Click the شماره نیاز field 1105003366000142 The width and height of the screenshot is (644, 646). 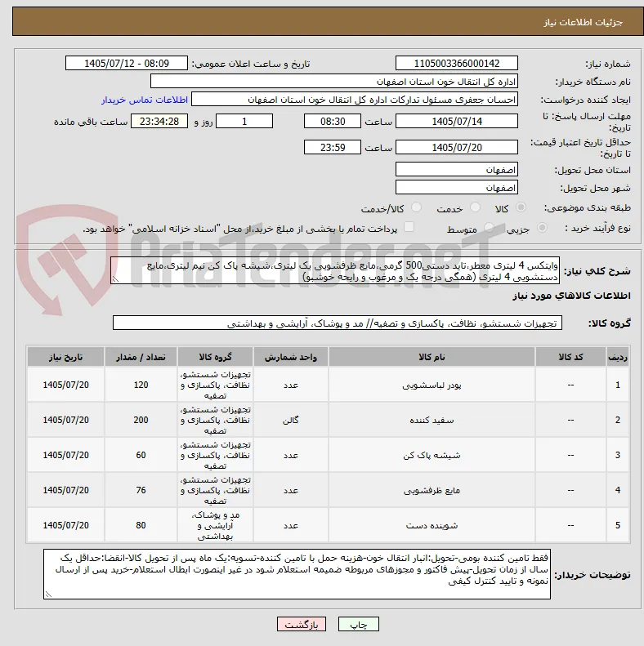click(456, 64)
